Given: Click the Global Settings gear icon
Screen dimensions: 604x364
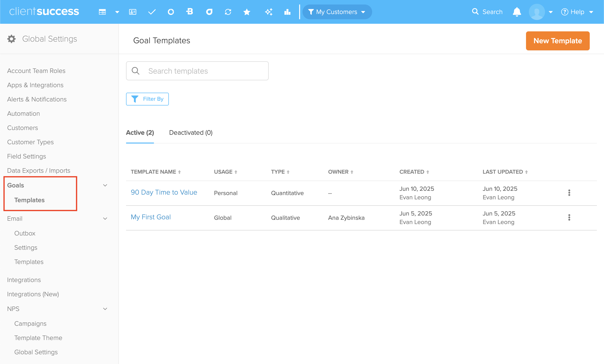Looking at the screenshot, I should coord(11,39).
